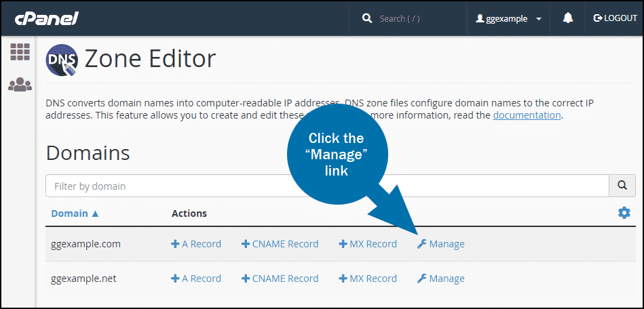The image size is (644, 309).
Task: Add CNAME Record for ggexample.net
Action: [280, 279]
